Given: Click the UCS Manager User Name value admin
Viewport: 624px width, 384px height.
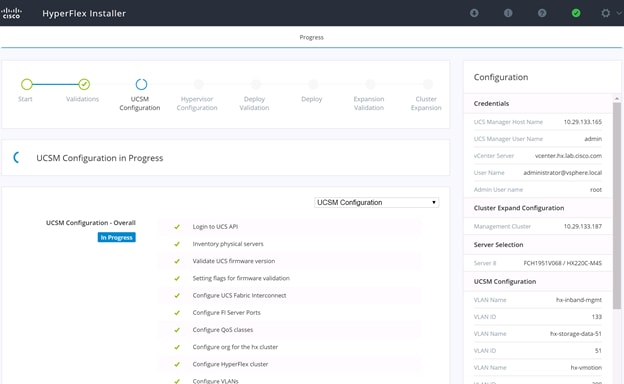Looking at the screenshot, I should (x=593, y=139).
